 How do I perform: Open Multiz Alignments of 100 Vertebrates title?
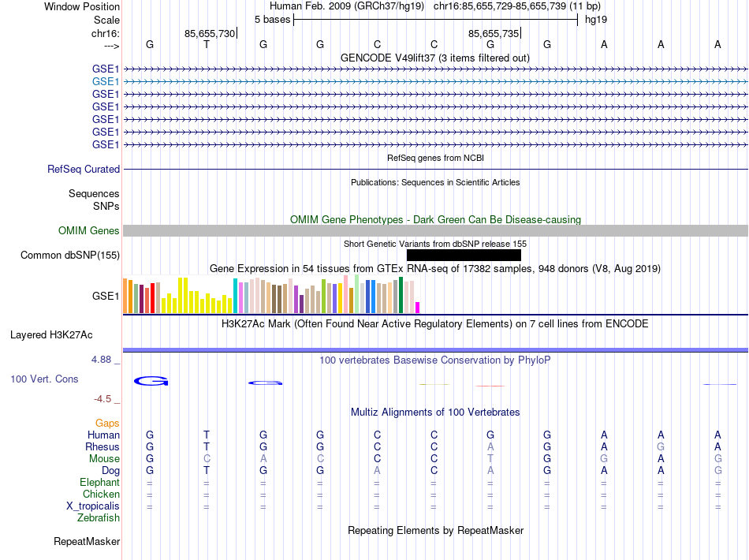click(x=435, y=412)
